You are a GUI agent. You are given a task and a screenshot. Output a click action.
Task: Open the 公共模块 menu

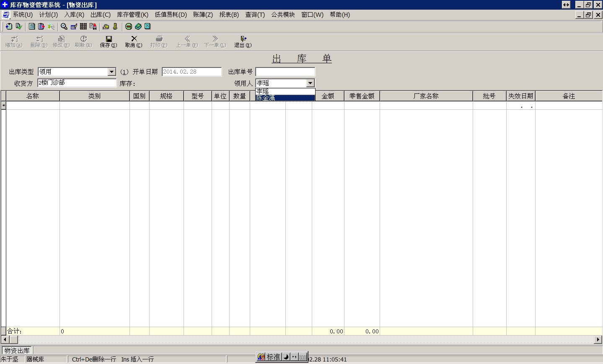coord(283,15)
